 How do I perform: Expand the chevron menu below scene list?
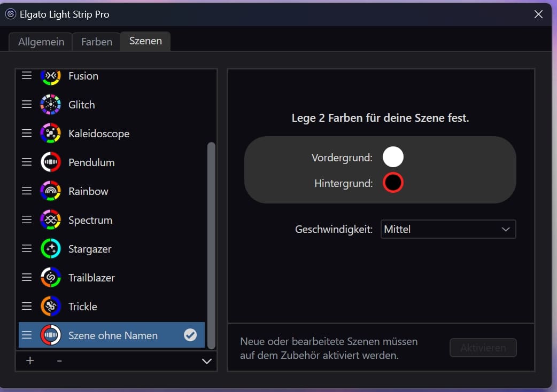tap(207, 362)
